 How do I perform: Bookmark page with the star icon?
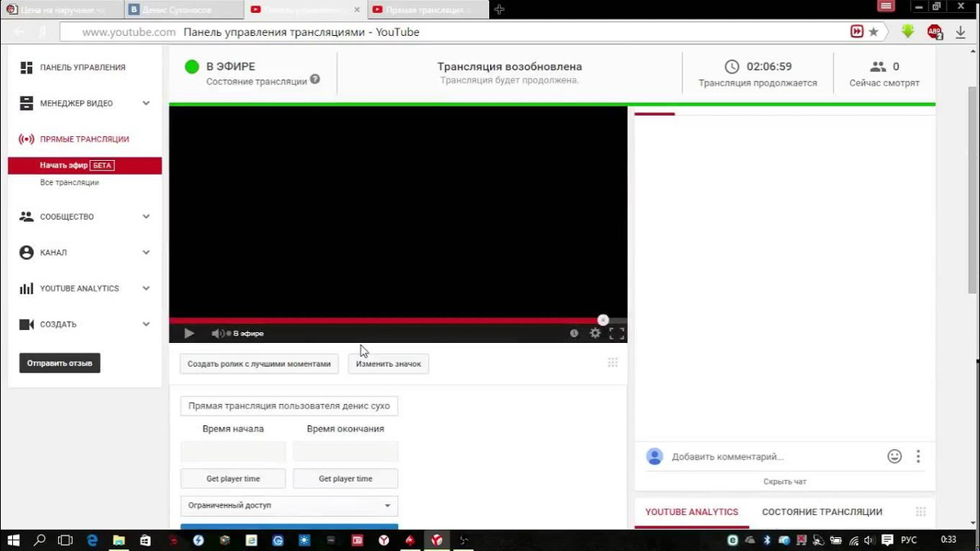coord(873,32)
